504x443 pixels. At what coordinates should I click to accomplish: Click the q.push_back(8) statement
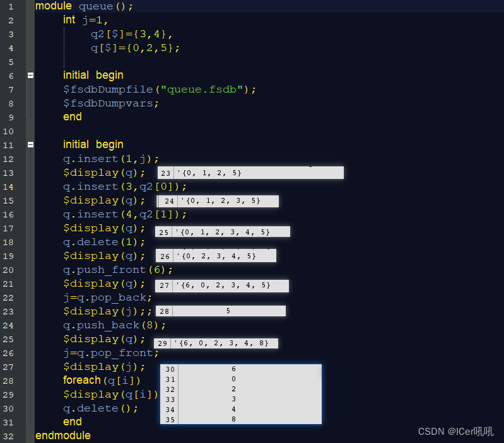coord(114,325)
